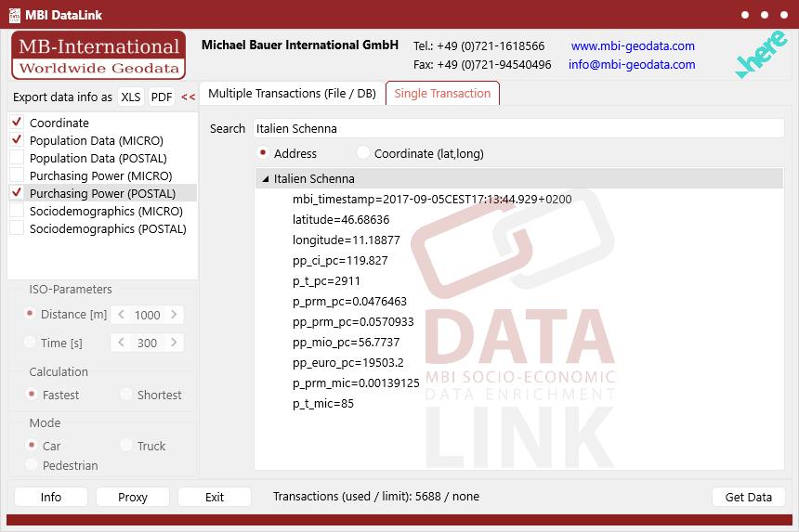Select Coordinate (lat,long) radio option
The image size is (799, 532).
(363, 153)
